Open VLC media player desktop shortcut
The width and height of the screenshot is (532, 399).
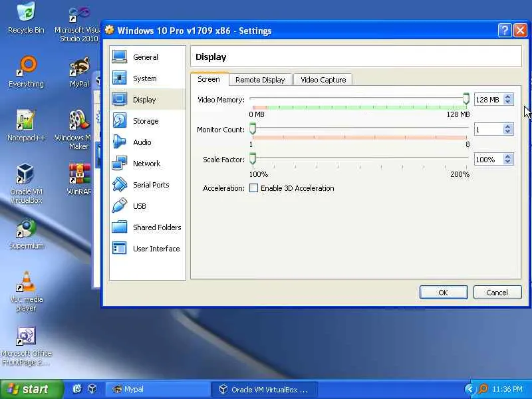point(25,281)
